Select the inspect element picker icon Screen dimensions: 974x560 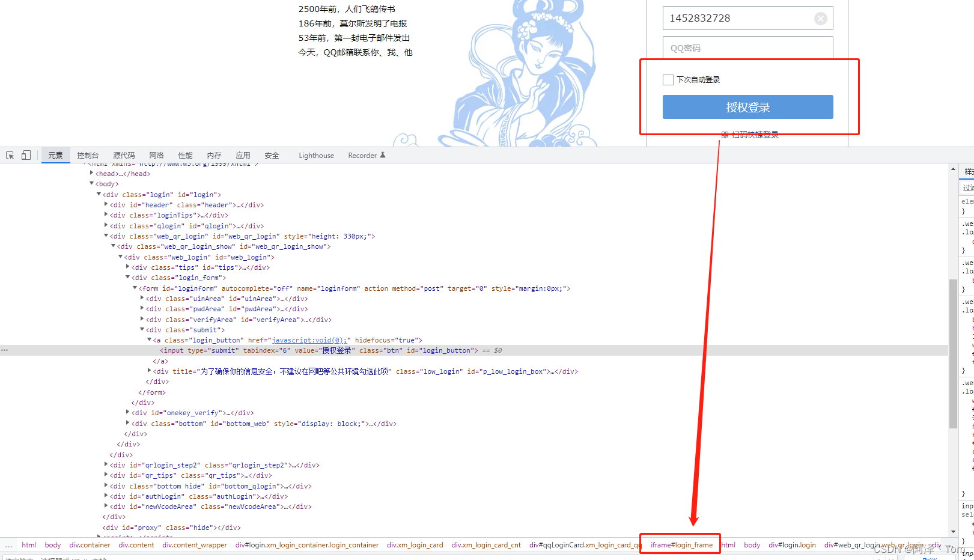pos(10,155)
